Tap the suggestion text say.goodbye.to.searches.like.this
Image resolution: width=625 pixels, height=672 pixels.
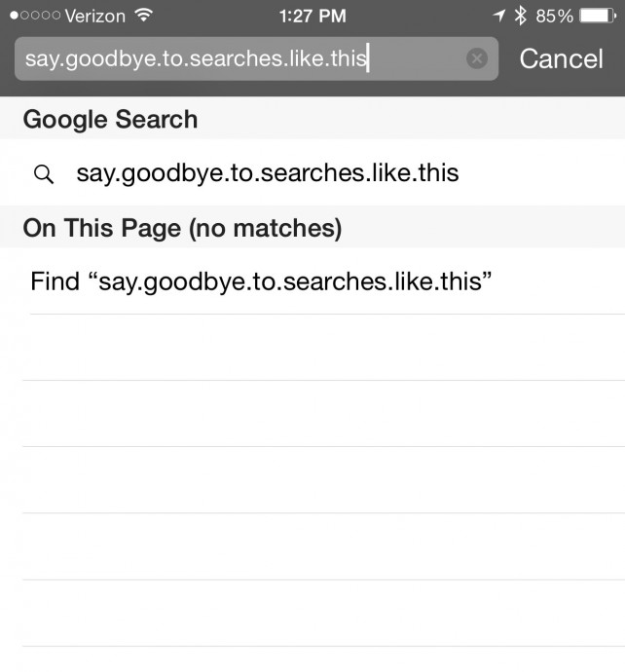(x=268, y=174)
